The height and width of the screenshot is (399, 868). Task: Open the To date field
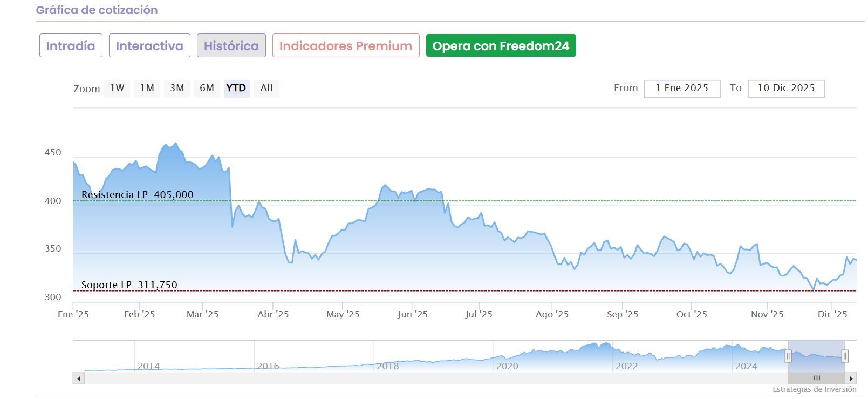tap(786, 89)
